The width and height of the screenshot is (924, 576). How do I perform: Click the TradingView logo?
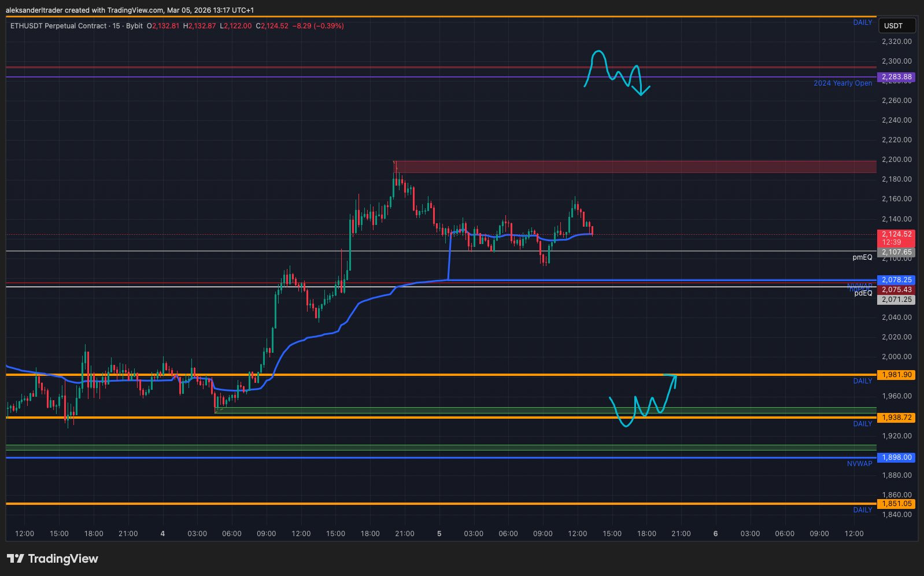click(x=53, y=559)
